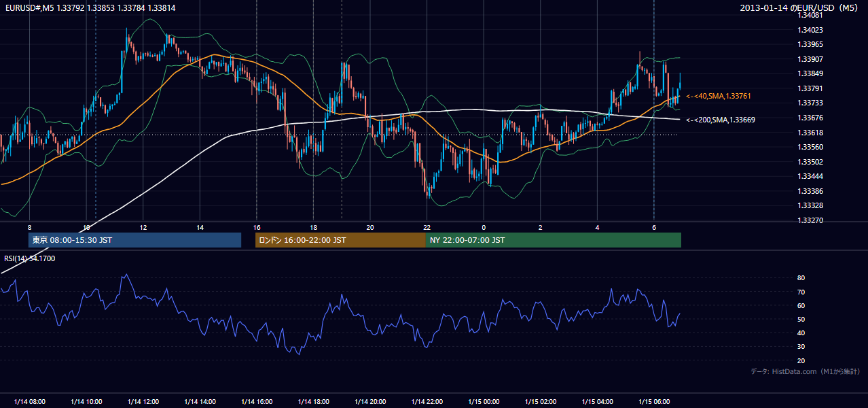
Task: Click hour tick 12 under the price chart
Action: (143, 227)
